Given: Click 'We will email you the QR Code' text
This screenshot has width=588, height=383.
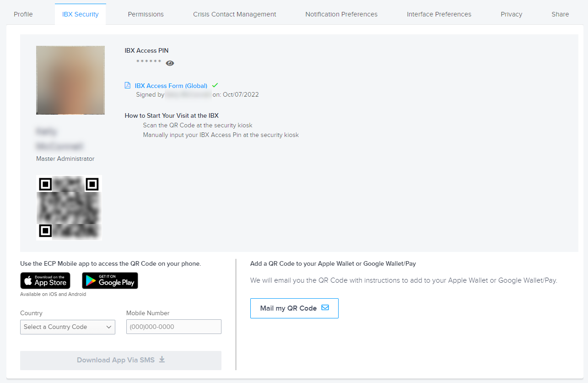Looking at the screenshot, I should (404, 280).
